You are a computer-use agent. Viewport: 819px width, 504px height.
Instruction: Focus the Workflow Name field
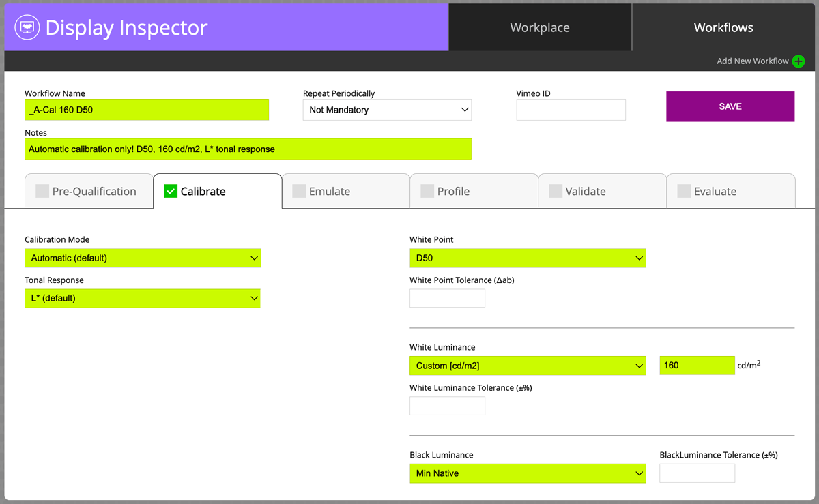click(147, 110)
